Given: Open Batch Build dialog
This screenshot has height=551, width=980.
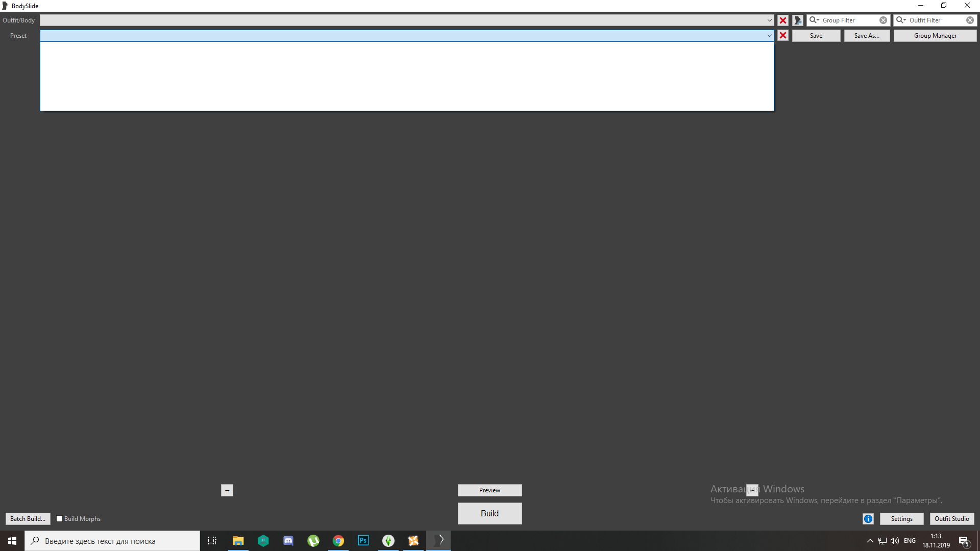Looking at the screenshot, I should click(x=28, y=519).
